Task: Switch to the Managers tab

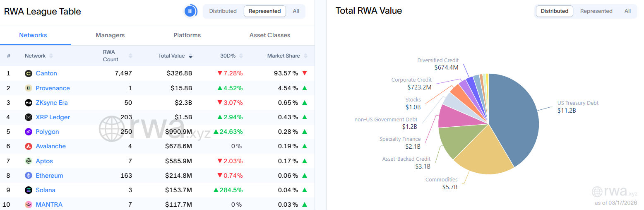Action: pyautogui.click(x=110, y=35)
